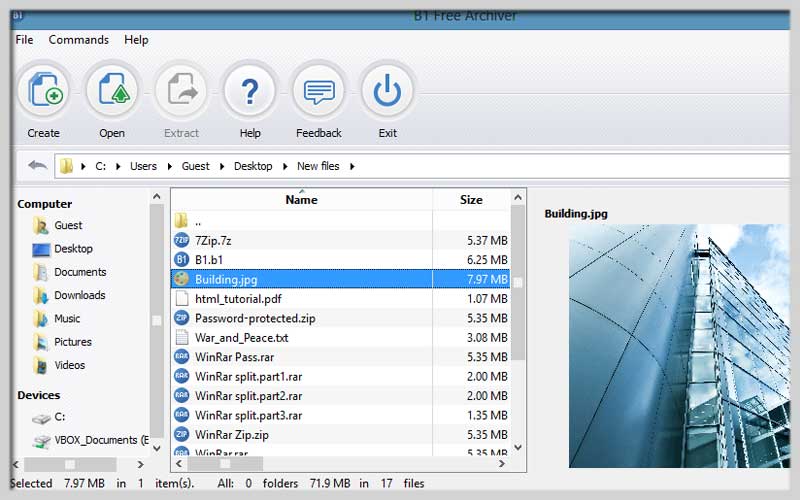Screen dimensions: 800x500
Task: Expand the arrow after Desktop in the path
Action: 285,166
